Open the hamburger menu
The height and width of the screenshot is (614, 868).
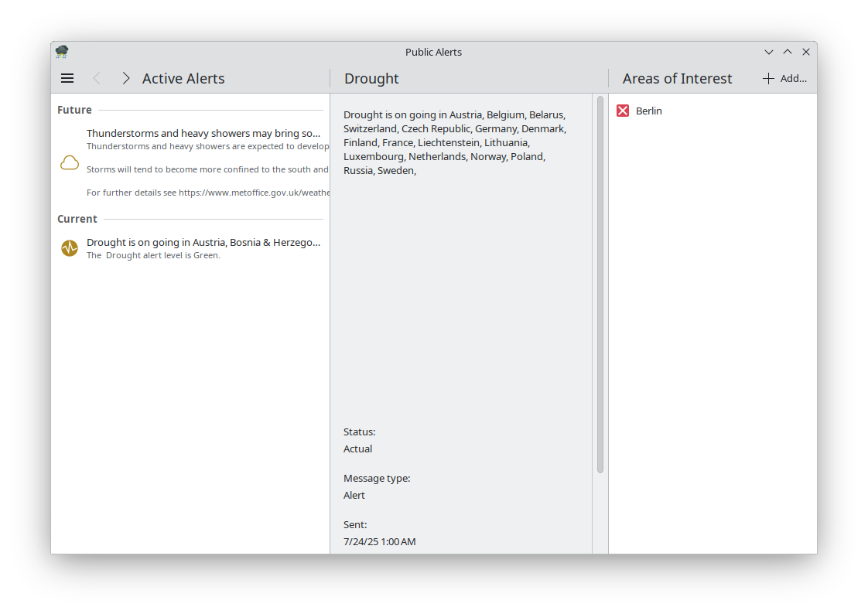[x=67, y=78]
